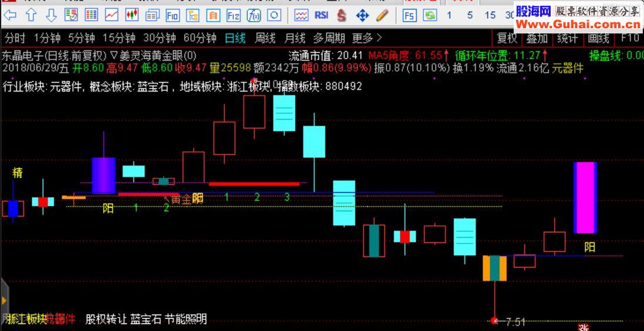The height and width of the screenshot is (331, 644).
Task: Click the yellow 浙江板块 label
Action: click(x=26, y=319)
